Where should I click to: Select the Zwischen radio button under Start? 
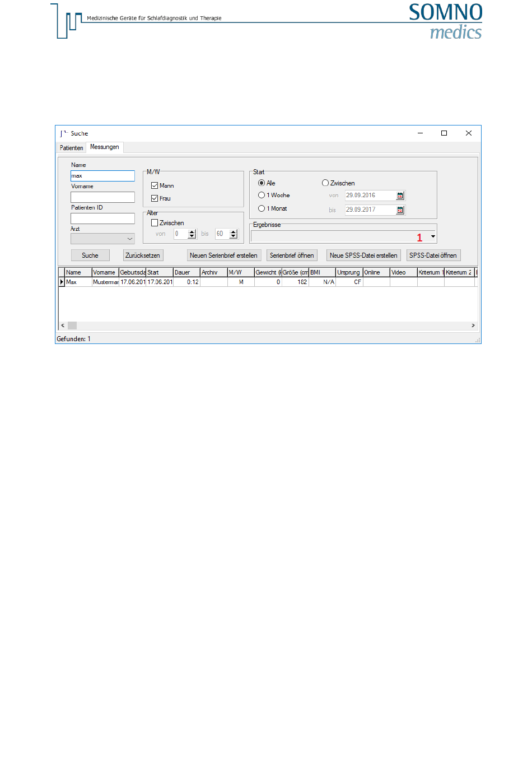tap(325, 183)
